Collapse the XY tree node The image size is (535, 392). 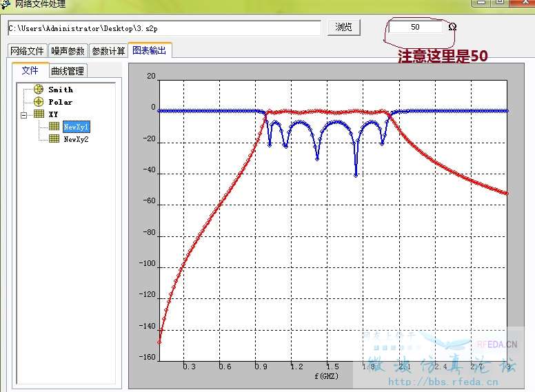coord(24,114)
